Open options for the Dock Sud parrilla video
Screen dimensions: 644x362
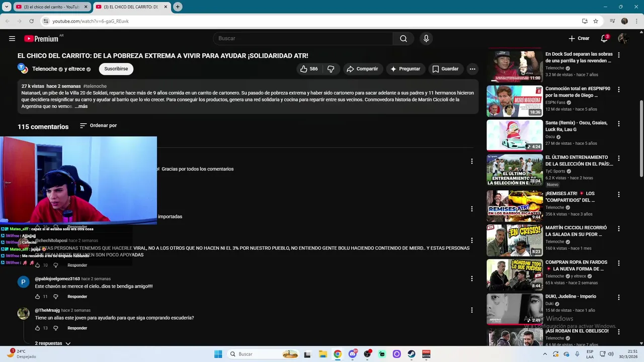tap(618, 55)
